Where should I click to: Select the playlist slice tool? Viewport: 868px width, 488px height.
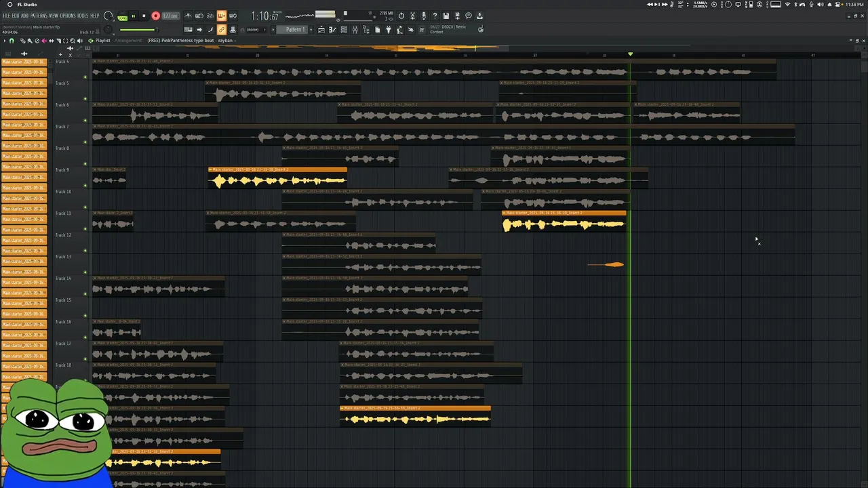click(58, 41)
